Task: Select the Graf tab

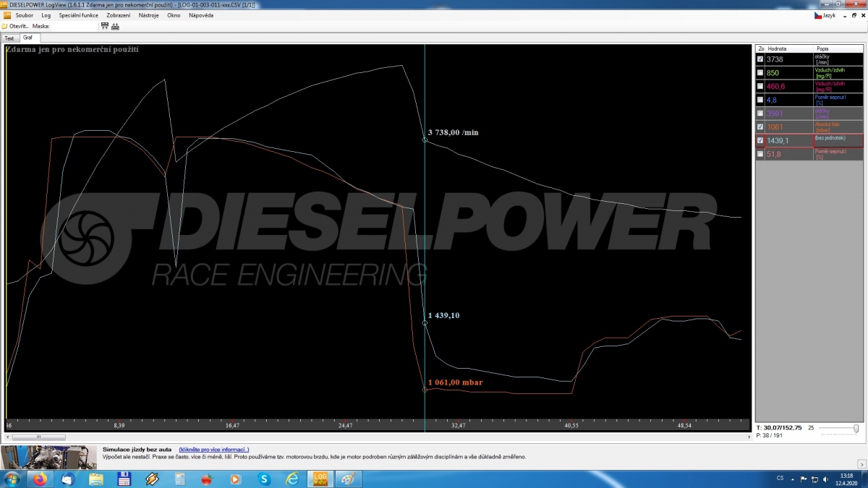Action: (x=28, y=38)
